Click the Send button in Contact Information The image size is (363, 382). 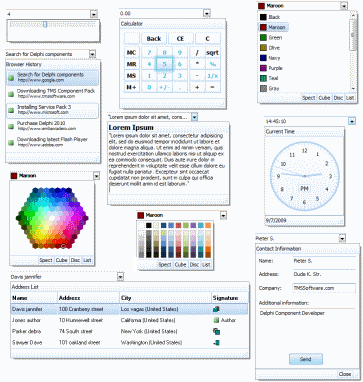305,359
